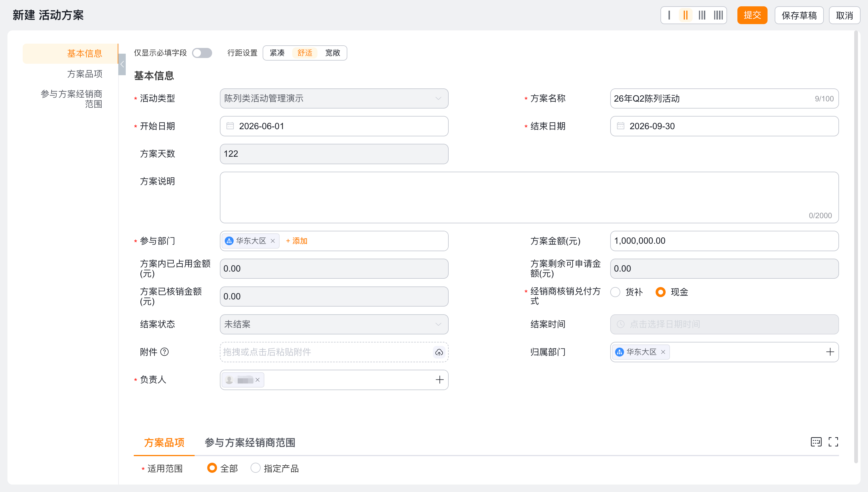This screenshot has height=492, width=868.
Task: Expand the section to fullscreen
Action: tap(834, 442)
